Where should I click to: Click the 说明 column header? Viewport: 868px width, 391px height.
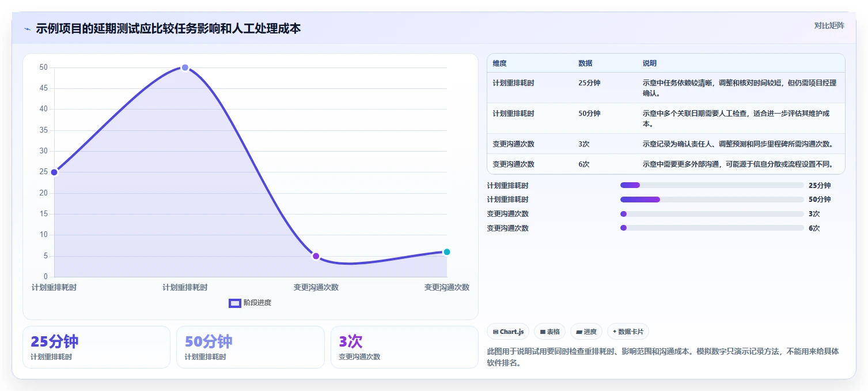[x=650, y=63]
